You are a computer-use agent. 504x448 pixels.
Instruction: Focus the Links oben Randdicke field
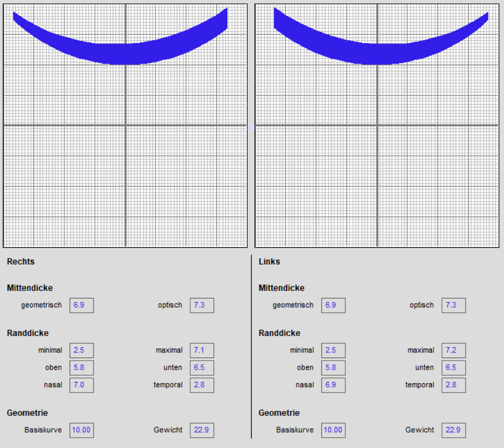333,368
